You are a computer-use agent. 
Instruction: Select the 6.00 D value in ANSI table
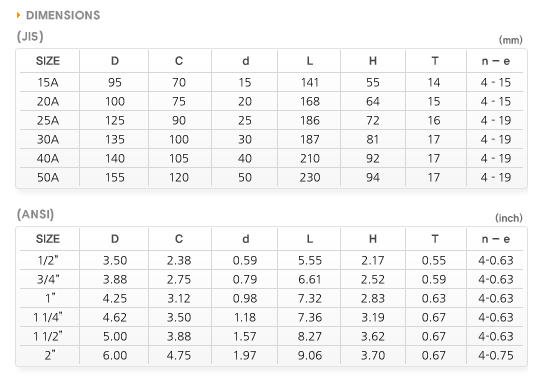(115, 356)
